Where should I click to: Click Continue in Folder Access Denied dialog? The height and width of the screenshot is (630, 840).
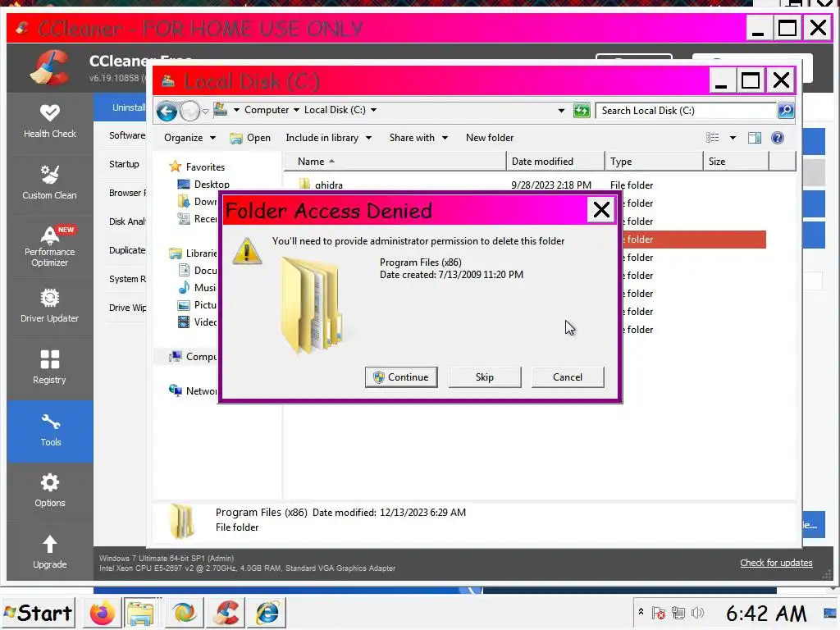(x=401, y=377)
